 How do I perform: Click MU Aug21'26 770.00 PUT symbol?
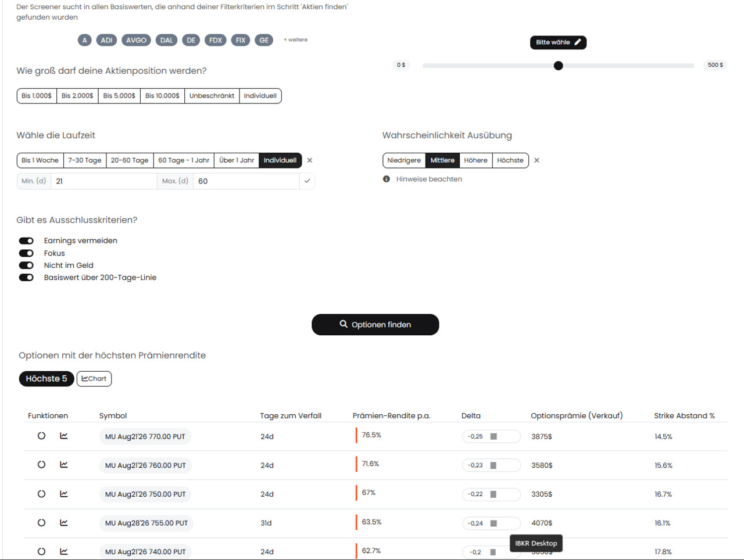click(x=145, y=437)
